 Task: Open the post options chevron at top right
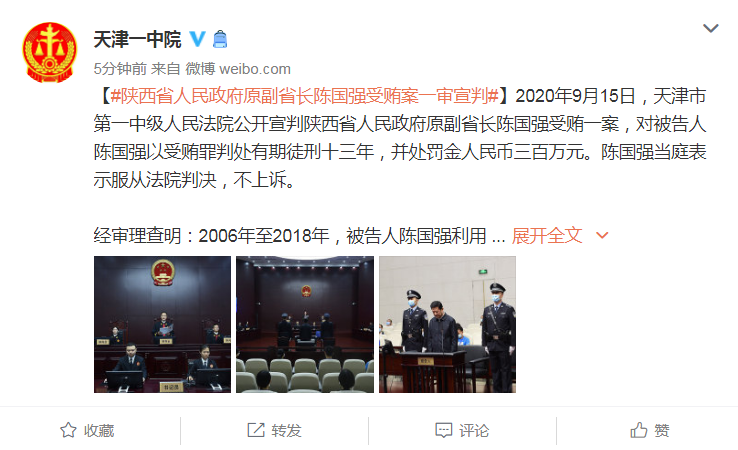coord(710,28)
